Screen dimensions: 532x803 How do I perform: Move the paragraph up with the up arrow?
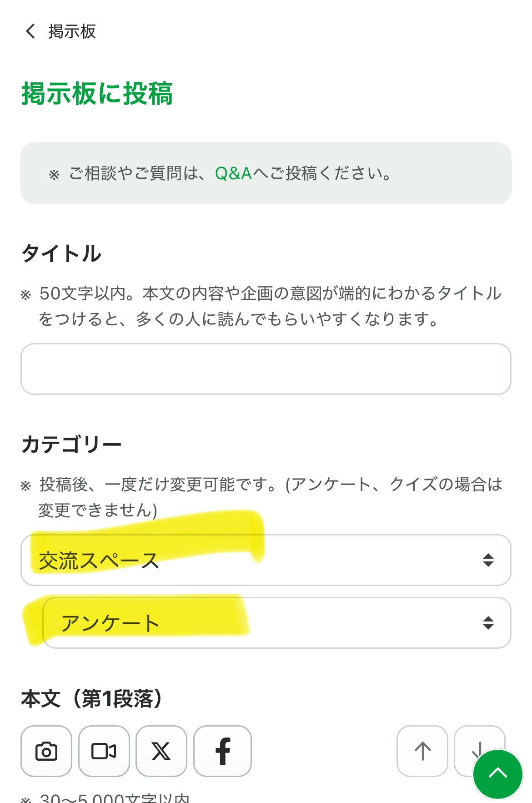422,751
